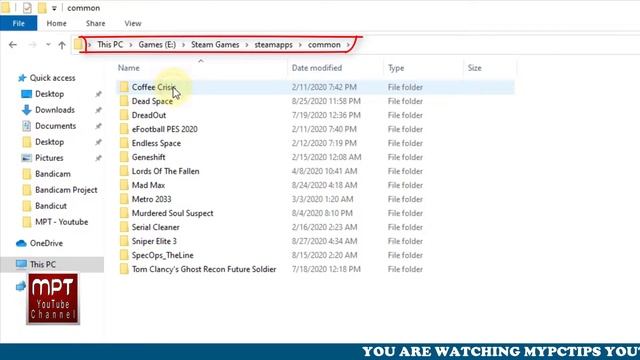
Task: Open Documents in the navigation pane
Action: tap(56, 126)
